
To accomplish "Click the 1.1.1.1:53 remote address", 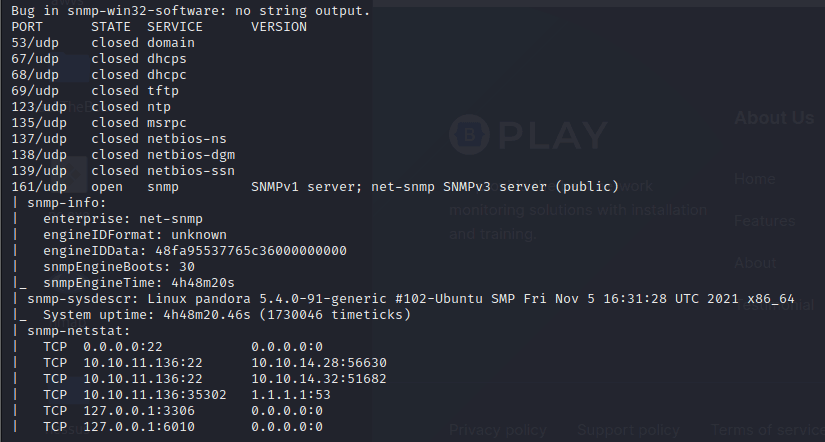I will (x=287, y=394).
